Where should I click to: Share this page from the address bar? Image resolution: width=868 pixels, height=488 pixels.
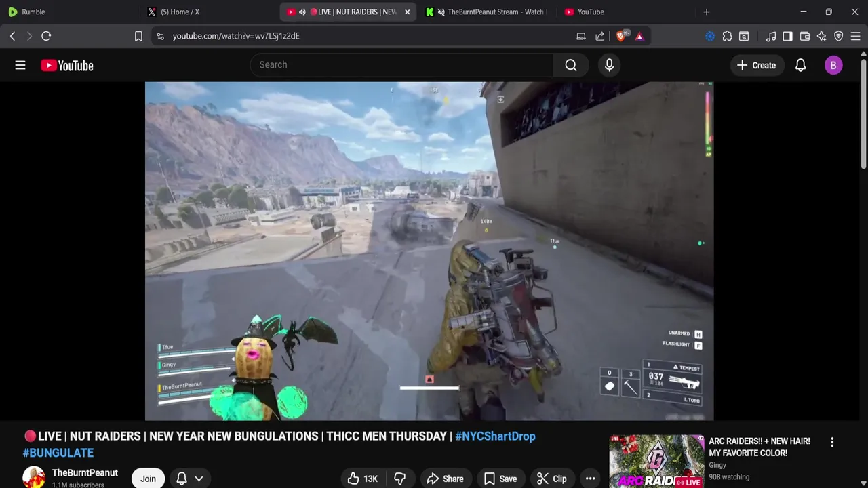pos(600,36)
